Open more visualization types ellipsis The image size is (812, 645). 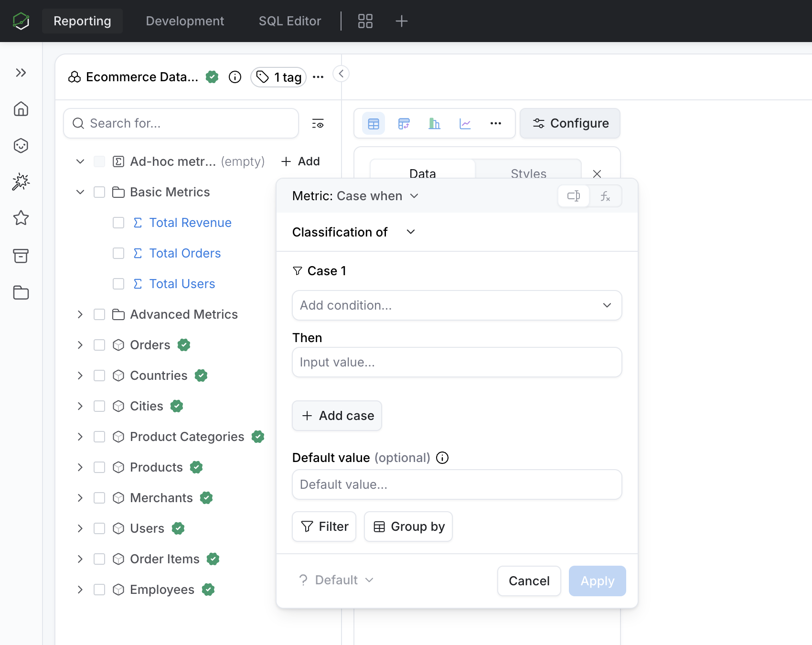pyautogui.click(x=496, y=124)
